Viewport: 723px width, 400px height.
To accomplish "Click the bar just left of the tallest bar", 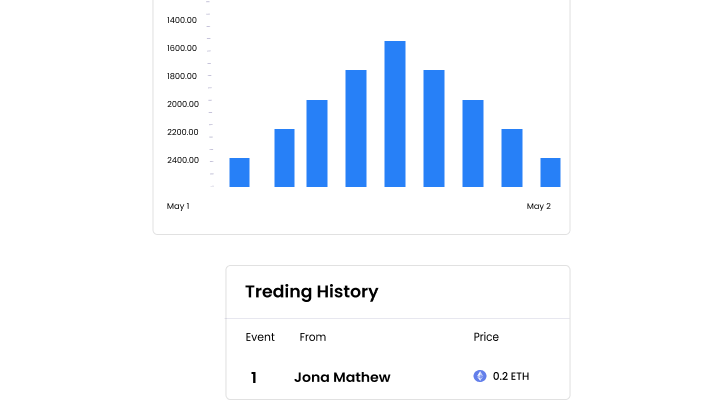I will tap(356, 128).
